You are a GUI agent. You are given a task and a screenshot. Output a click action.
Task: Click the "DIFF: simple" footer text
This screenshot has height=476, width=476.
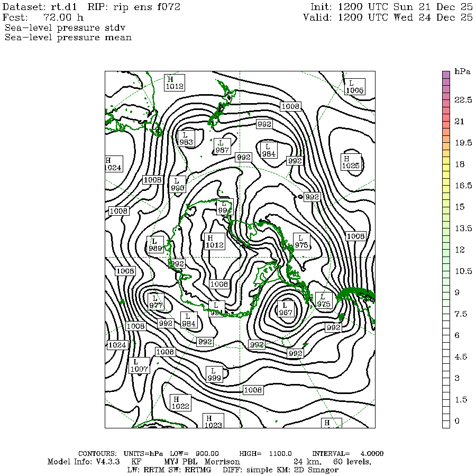(x=248, y=470)
